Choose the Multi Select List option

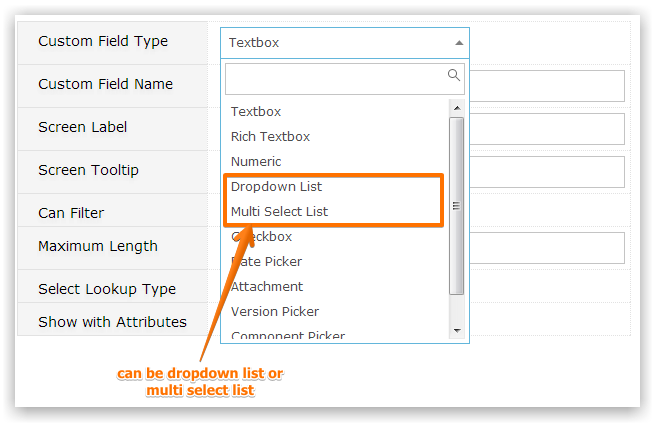279,211
